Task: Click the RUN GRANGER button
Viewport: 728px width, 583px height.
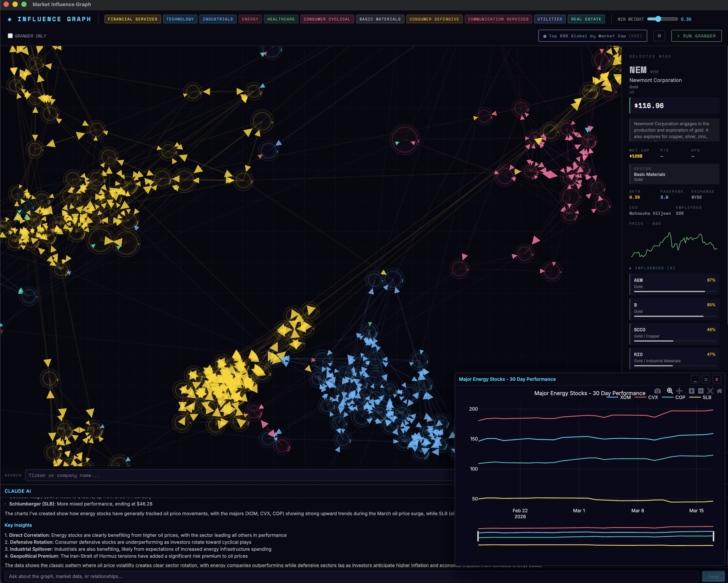Action: pos(696,36)
